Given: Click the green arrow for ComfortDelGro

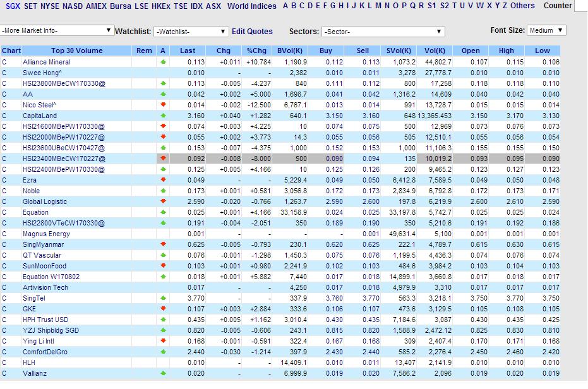Looking at the screenshot, I should coord(163,352).
